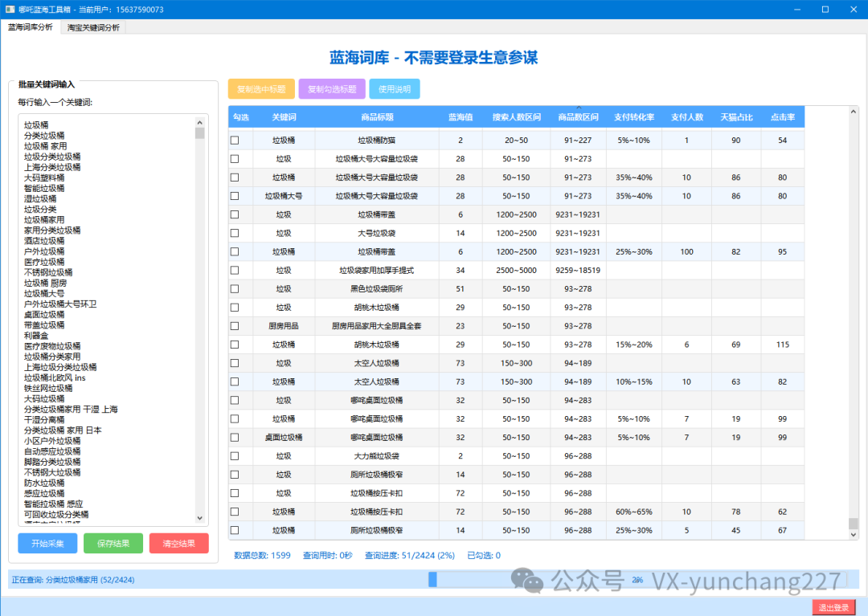Viewport: 868px width, 616px height.
Task: Check the checkbox for 厕所垃圾桶极窄 row
Action: point(234,475)
